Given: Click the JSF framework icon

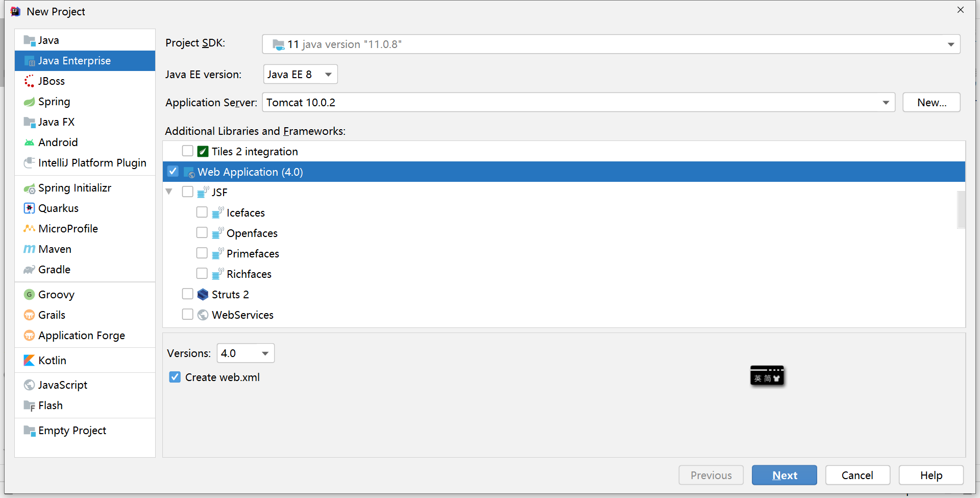Looking at the screenshot, I should click(x=203, y=192).
